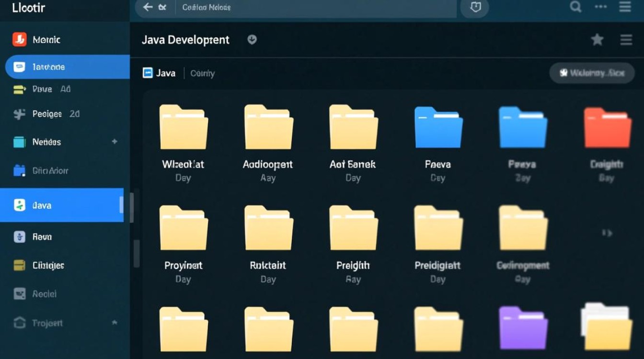The image size is (644, 359).
Task: Click the back arrow in the top bar
Action: pyautogui.click(x=148, y=7)
